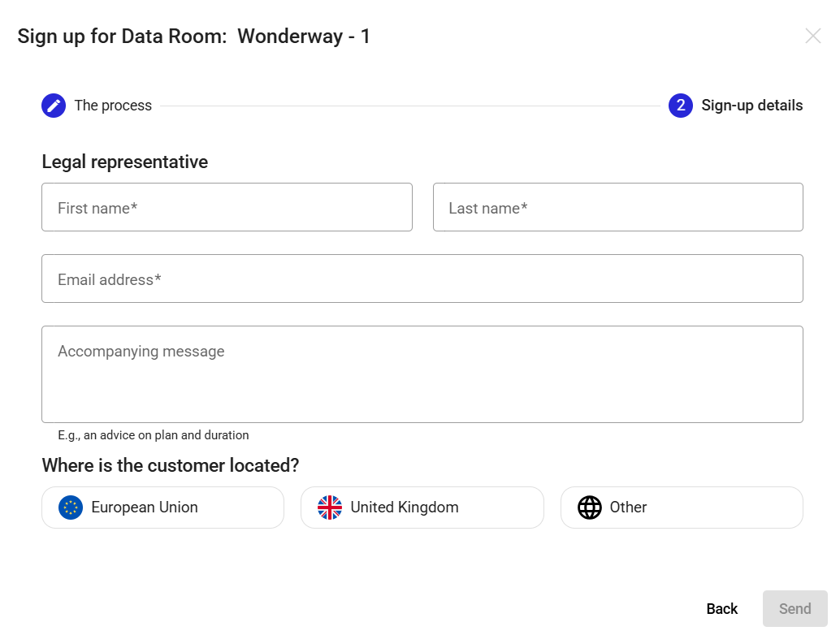Focus the Accompanying message text area
Viewport: 840px width, 635px height.
coord(422,374)
